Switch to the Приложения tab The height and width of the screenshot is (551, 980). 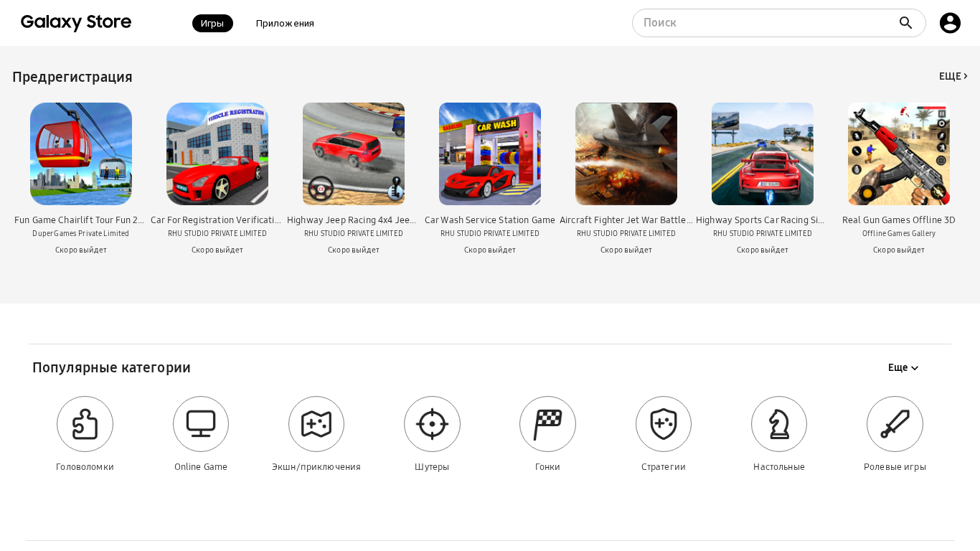click(x=285, y=23)
